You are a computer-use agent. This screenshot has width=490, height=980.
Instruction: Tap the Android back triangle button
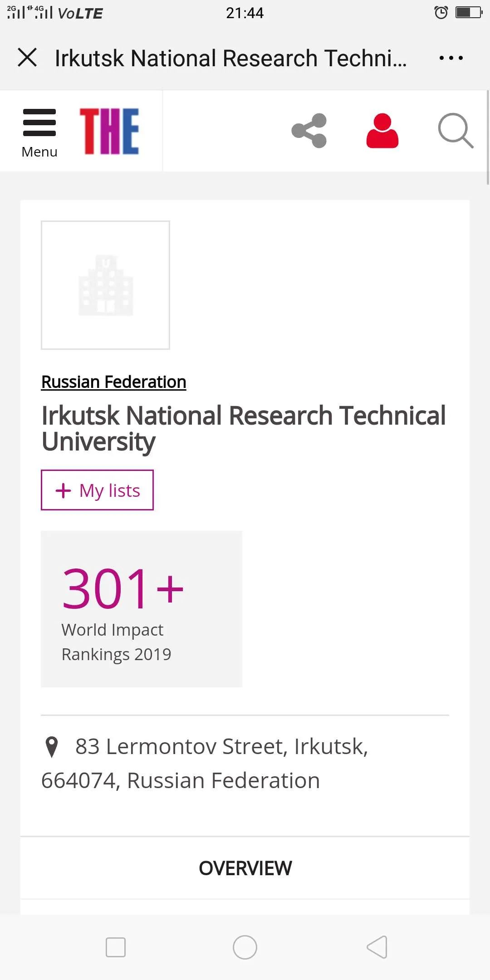(377, 947)
